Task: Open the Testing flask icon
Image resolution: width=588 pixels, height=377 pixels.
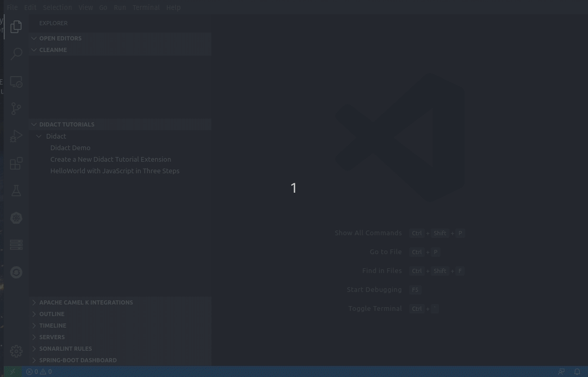Action: (x=16, y=191)
